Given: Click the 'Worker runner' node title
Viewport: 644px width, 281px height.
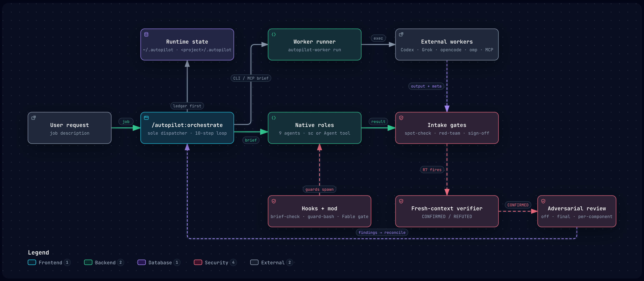Looking at the screenshot, I should [314, 41].
